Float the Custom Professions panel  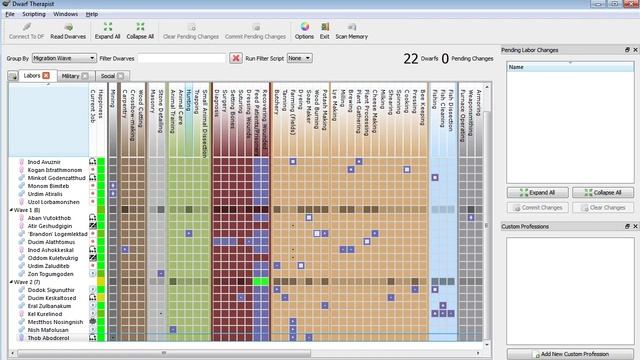pos(627,226)
